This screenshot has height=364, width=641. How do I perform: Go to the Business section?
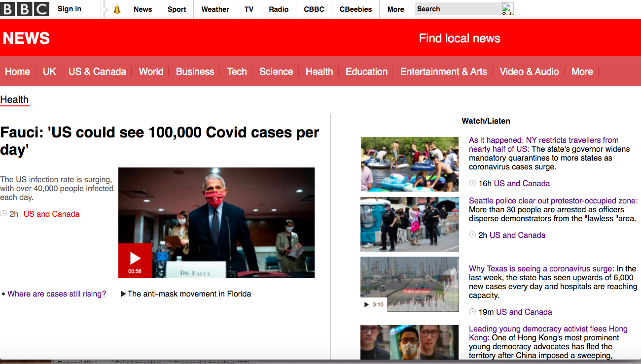click(x=195, y=71)
